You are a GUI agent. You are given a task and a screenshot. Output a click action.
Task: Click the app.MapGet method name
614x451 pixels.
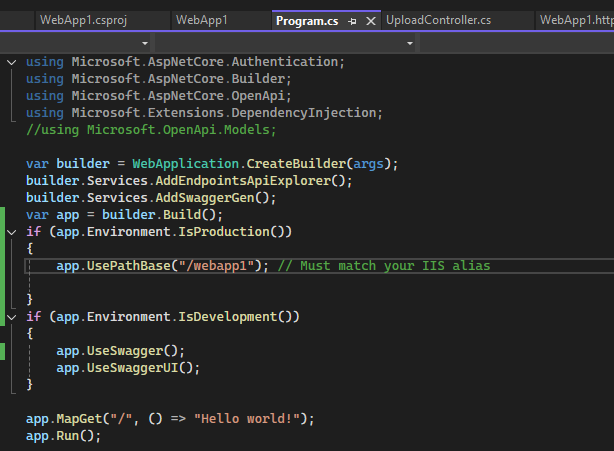(x=79, y=419)
